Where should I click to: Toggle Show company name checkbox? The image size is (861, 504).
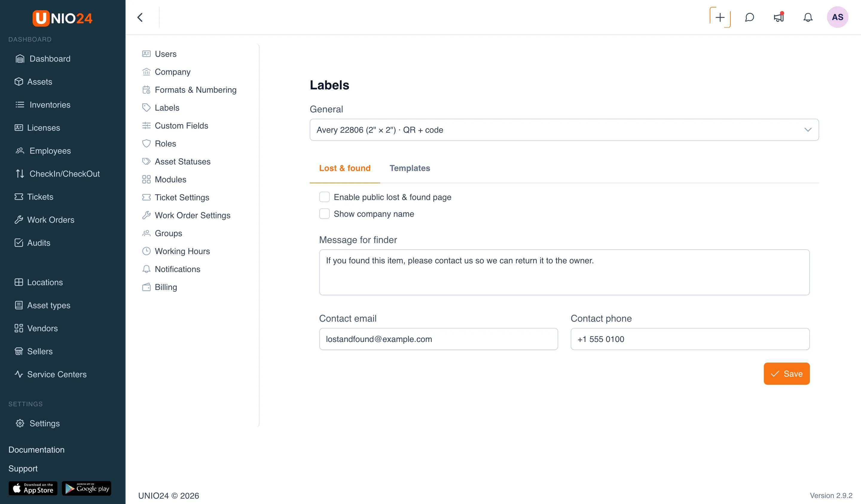(324, 213)
